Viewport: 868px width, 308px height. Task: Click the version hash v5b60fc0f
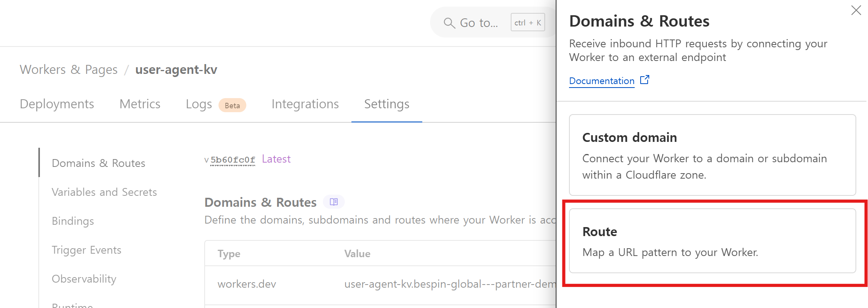coord(232,159)
